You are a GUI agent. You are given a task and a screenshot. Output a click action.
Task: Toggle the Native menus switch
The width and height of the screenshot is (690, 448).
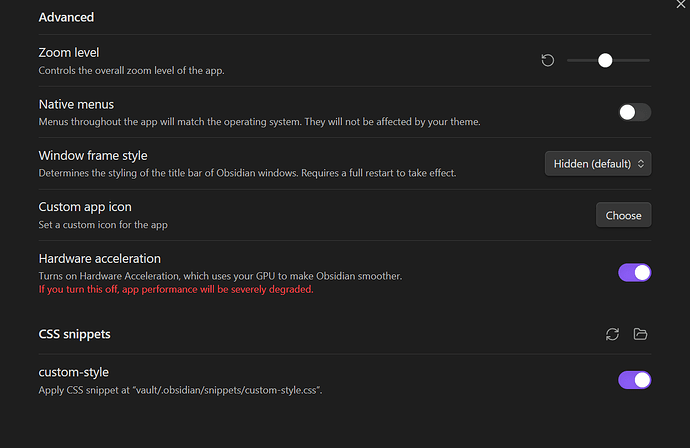click(635, 112)
